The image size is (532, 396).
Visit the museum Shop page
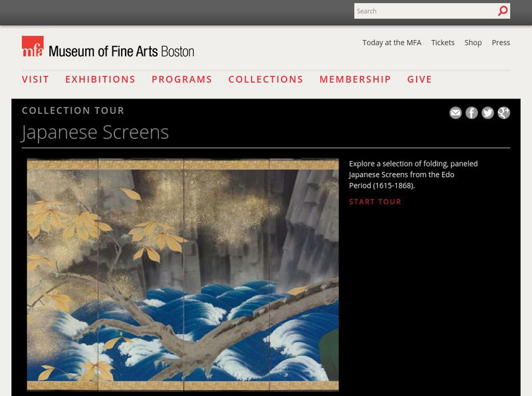pyautogui.click(x=473, y=42)
